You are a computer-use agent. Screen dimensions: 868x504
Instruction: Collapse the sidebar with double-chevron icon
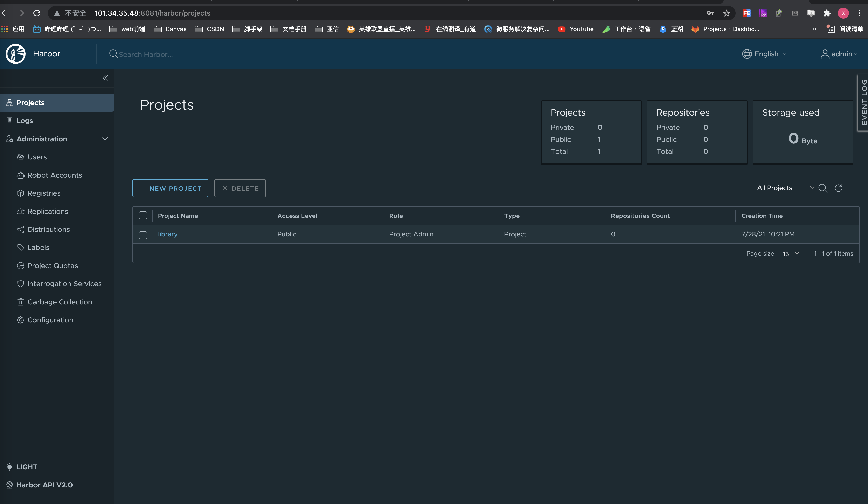click(105, 78)
